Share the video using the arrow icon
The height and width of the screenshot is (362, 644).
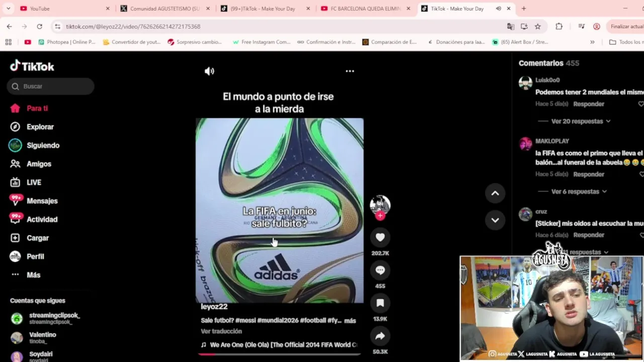(x=380, y=336)
